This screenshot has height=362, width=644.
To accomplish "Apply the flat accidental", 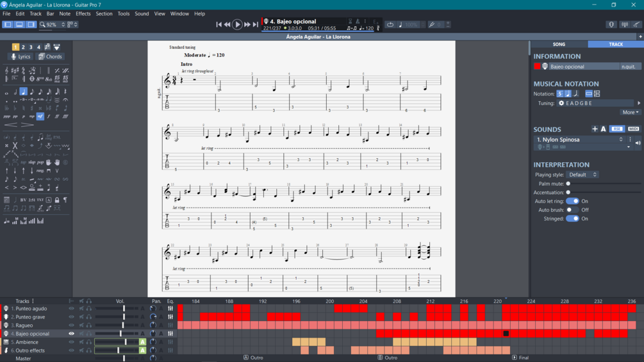I will pos(15,108).
